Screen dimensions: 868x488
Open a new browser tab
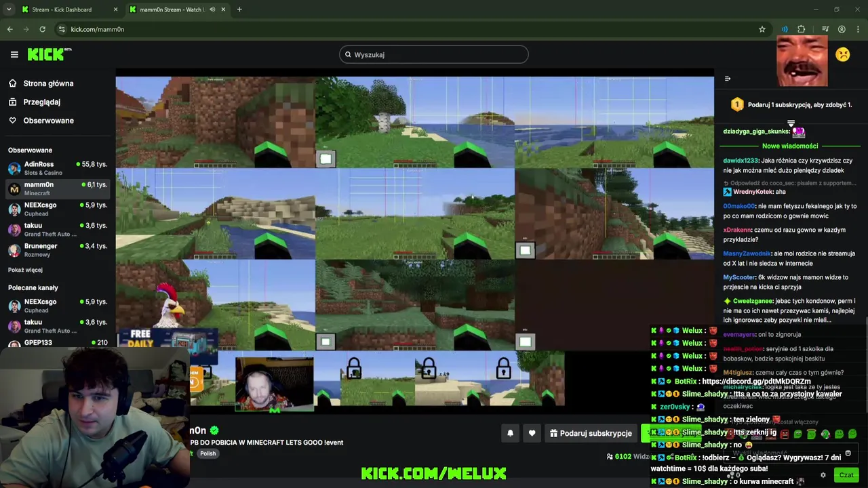pos(239,9)
